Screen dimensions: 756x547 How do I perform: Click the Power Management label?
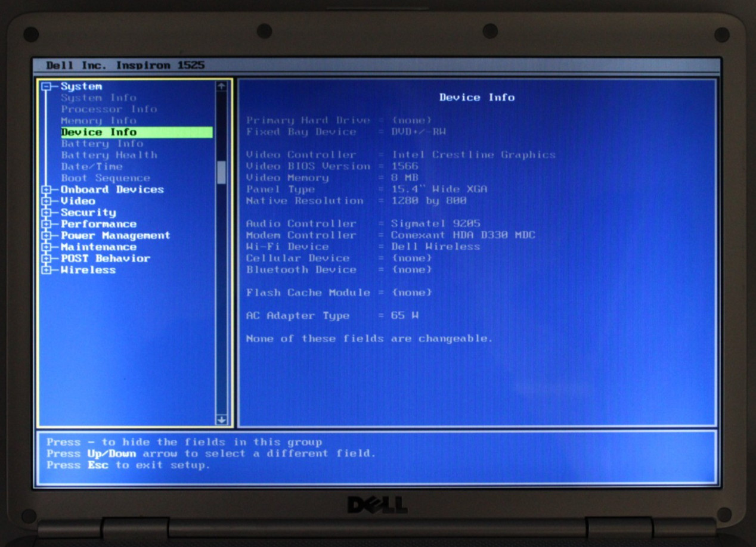(115, 235)
